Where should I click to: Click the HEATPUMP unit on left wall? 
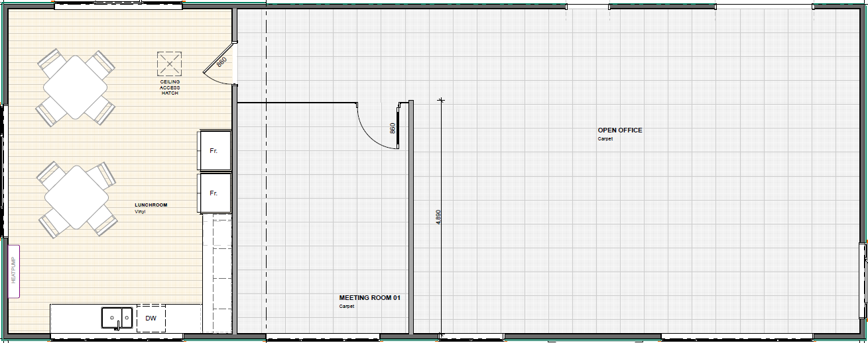pyautogui.click(x=13, y=272)
